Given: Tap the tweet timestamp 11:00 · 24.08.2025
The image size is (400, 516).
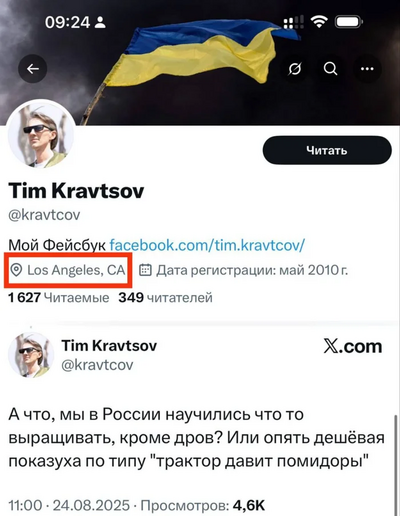Looking at the screenshot, I should tap(69, 505).
